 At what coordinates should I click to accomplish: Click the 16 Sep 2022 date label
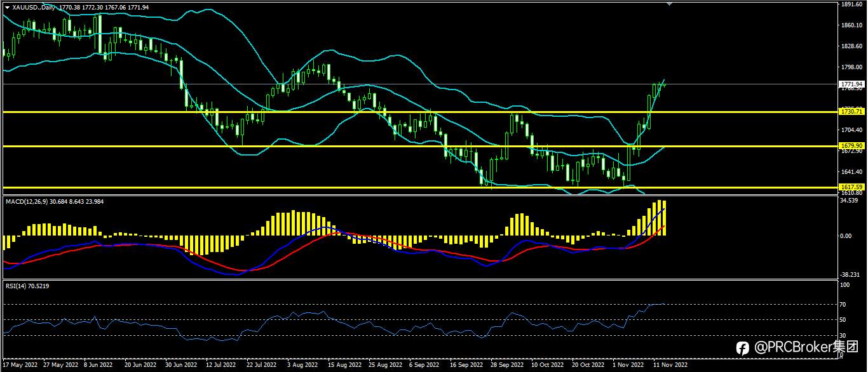(465, 365)
